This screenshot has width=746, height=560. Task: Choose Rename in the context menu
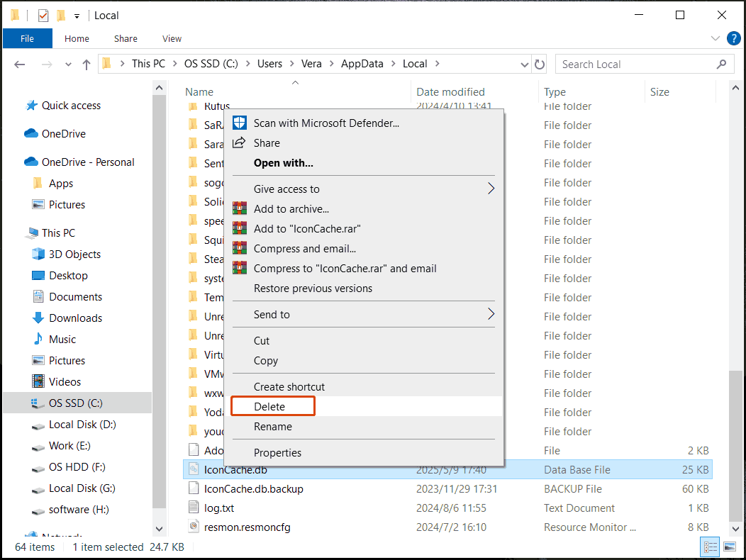(x=273, y=426)
